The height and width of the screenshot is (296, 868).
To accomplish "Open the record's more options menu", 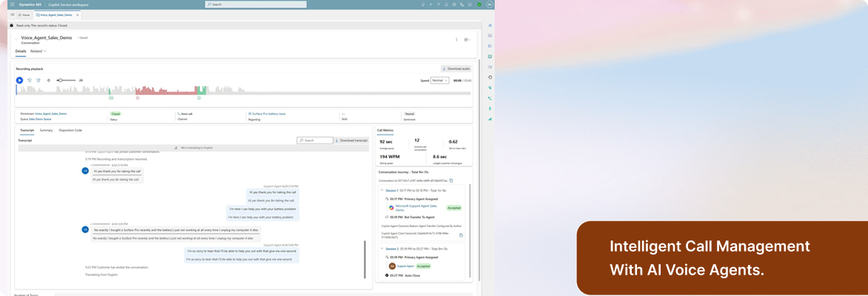I will click(x=456, y=39).
